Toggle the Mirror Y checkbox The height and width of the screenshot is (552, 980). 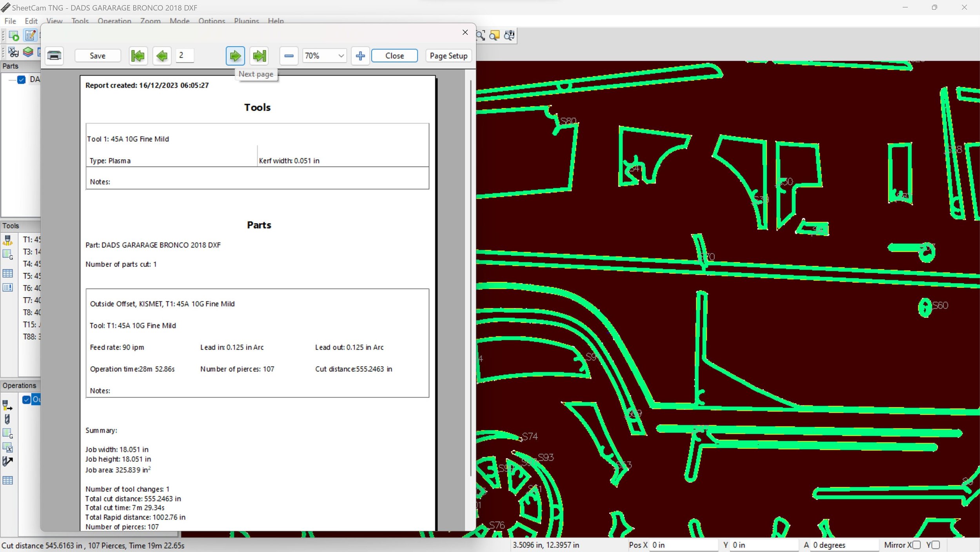click(x=935, y=545)
